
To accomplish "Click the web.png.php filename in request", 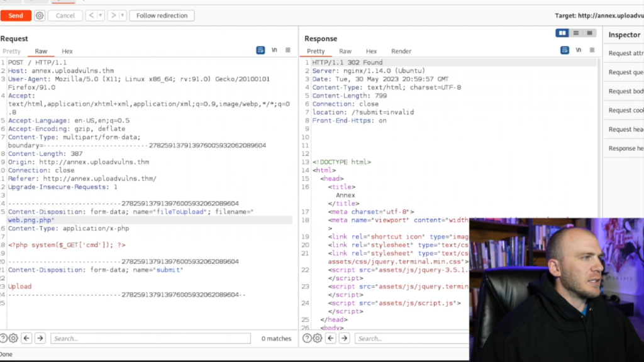I will point(30,220).
